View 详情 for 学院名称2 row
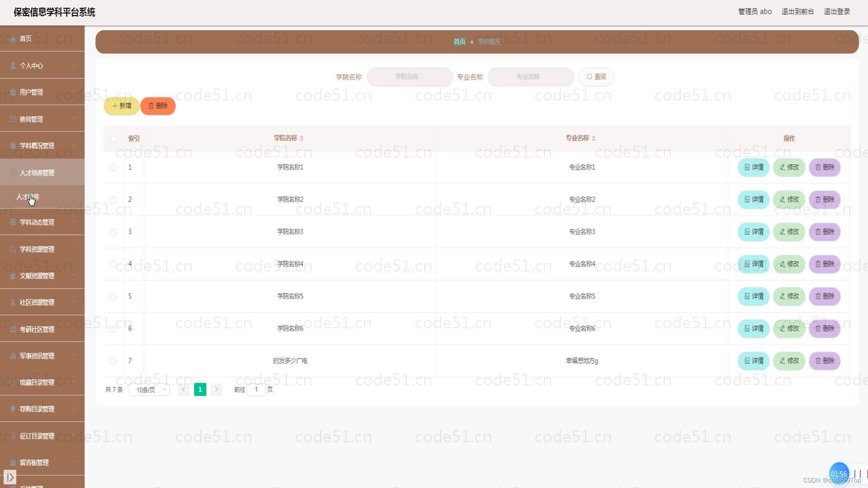868x488 pixels. pos(754,199)
